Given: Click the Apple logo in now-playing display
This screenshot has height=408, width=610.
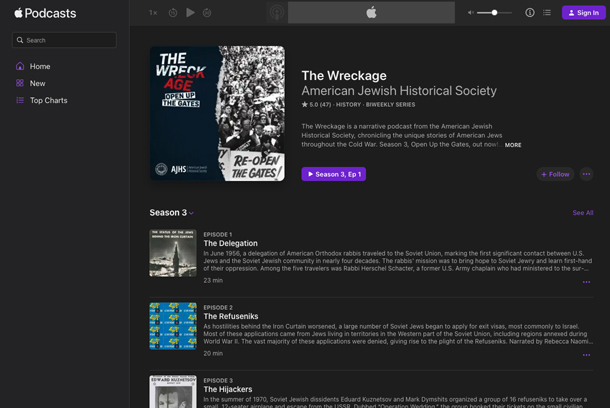Looking at the screenshot, I should tap(372, 12).
